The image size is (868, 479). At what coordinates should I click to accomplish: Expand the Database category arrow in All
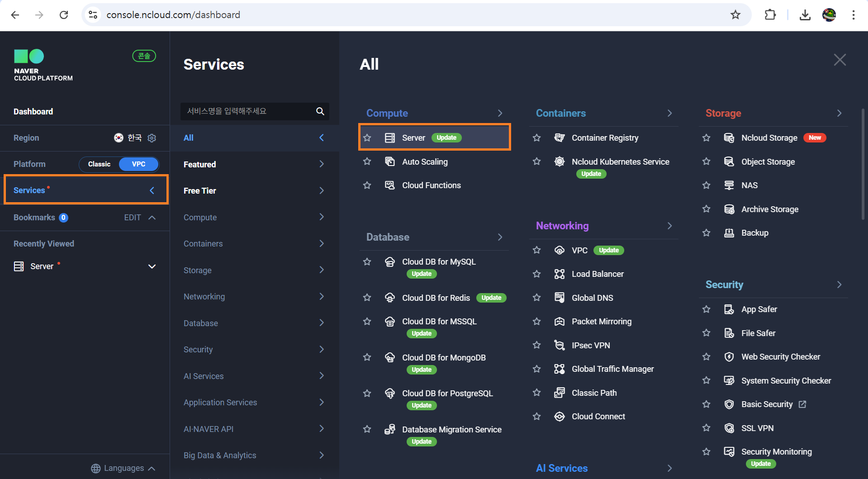[x=500, y=237]
